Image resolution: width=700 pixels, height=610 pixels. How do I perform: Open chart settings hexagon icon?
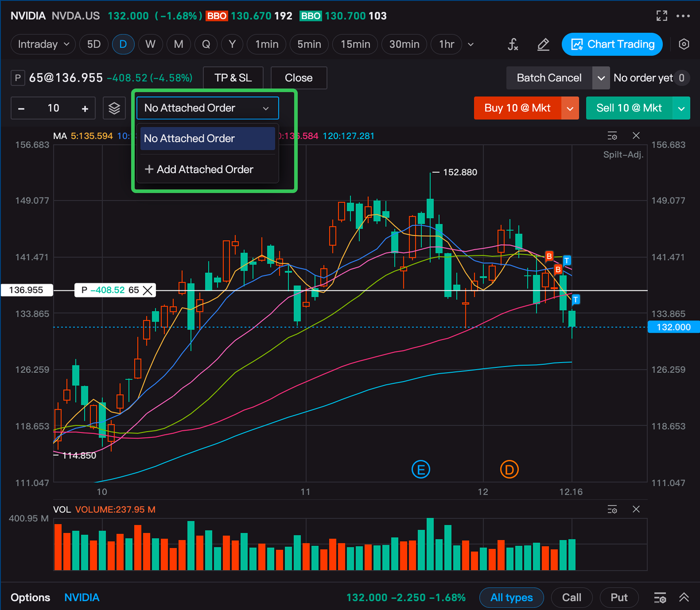(684, 44)
